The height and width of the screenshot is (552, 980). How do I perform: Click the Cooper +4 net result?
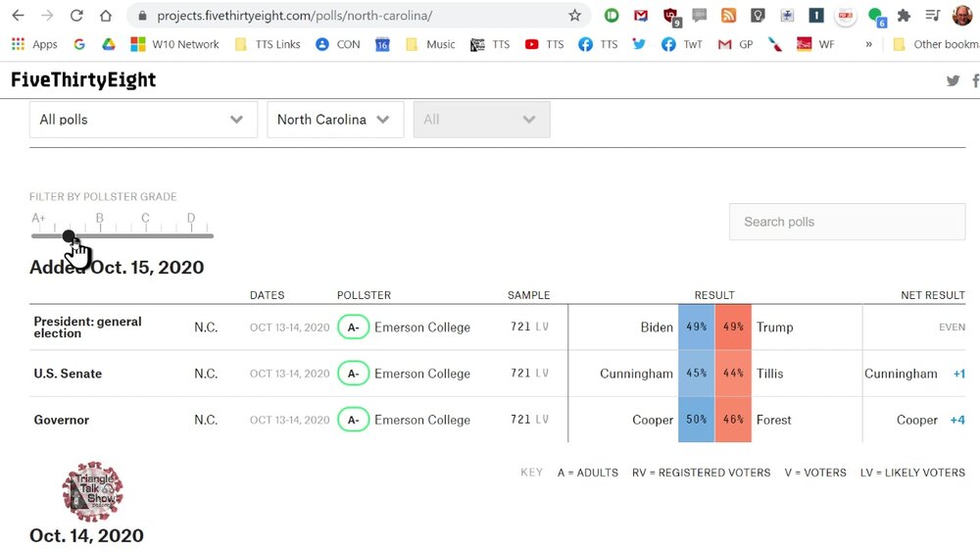click(931, 420)
